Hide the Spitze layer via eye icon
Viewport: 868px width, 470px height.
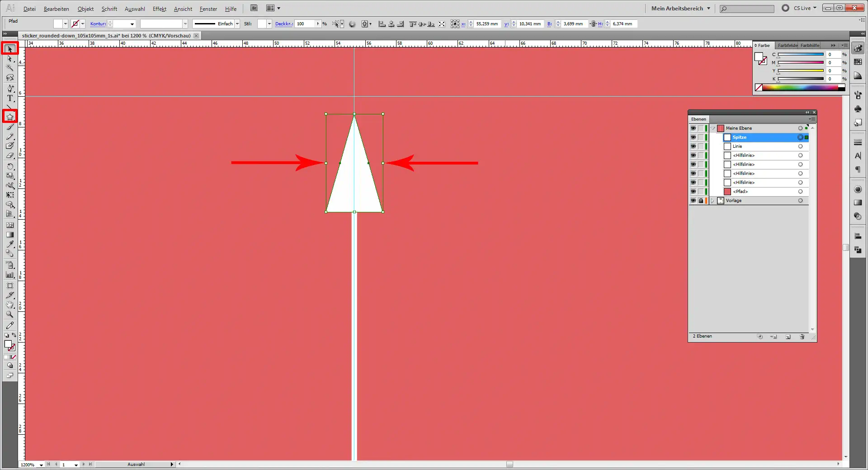tap(693, 137)
